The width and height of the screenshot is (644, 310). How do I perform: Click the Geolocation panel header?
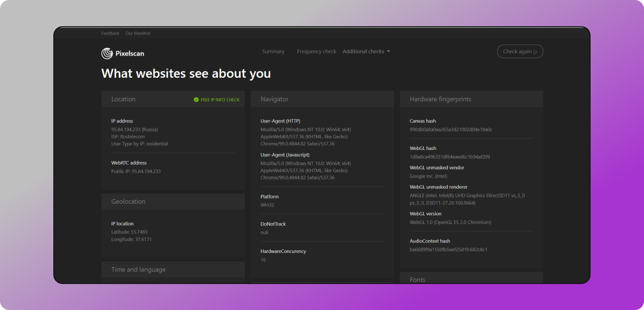click(x=128, y=201)
